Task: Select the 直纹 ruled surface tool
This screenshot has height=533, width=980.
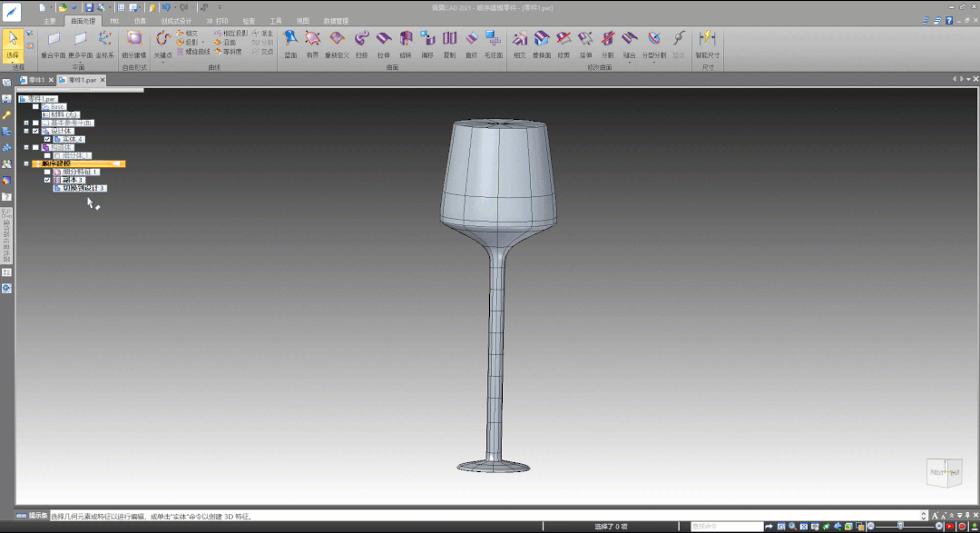Action: click(x=471, y=44)
